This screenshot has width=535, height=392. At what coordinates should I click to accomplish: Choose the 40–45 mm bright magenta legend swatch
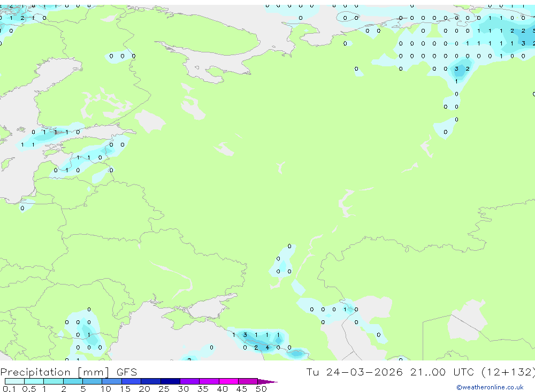(x=228, y=381)
